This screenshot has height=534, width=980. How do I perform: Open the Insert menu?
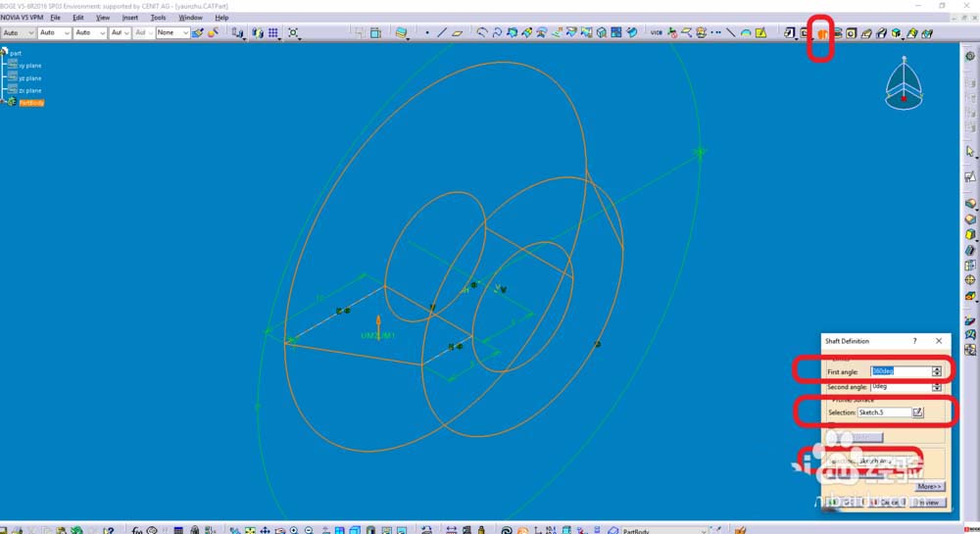[x=130, y=18]
